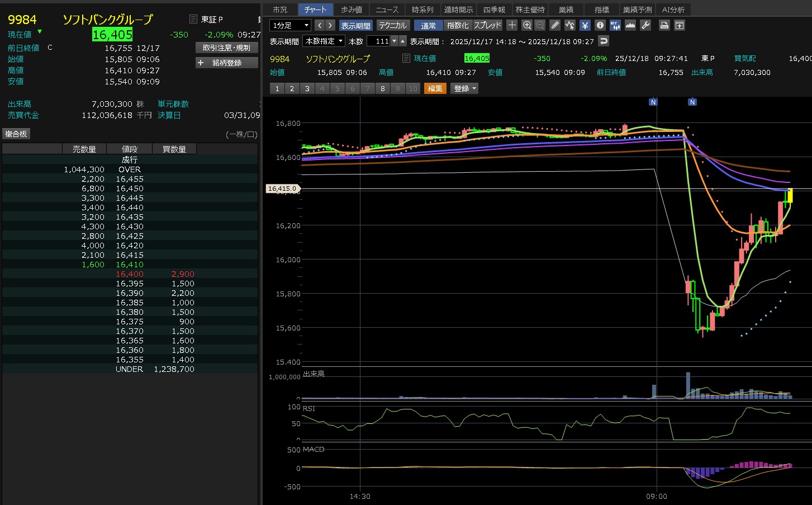This screenshot has height=505, width=812.
Task: Toggle the 指数化 chart mode
Action: point(458,25)
